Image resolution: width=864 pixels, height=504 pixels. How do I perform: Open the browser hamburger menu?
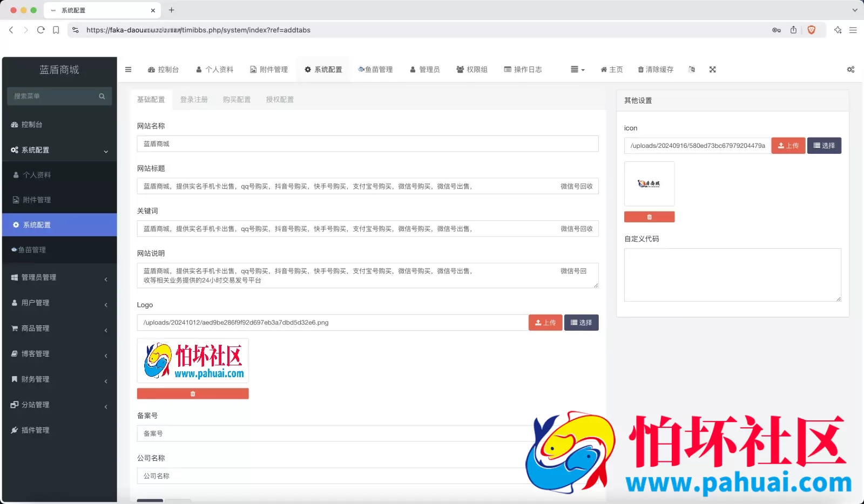tap(853, 30)
